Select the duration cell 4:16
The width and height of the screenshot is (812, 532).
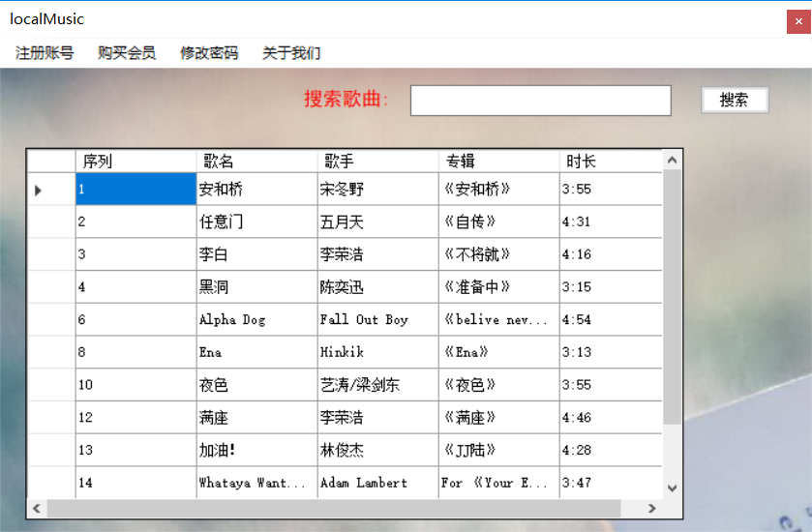click(x=611, y=254)
